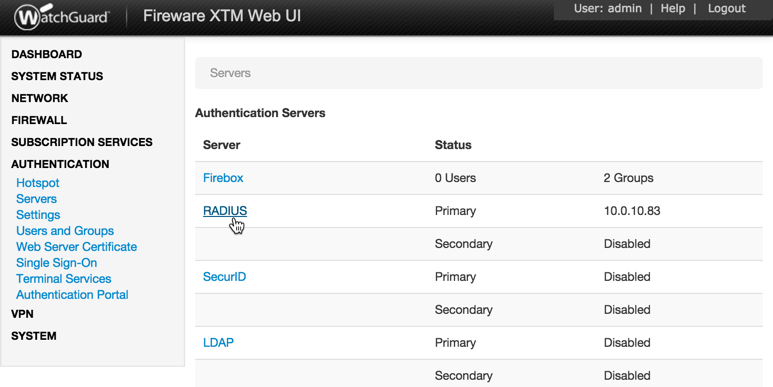This screenshot has height=387, width=773.
Task: Open the DASHBOARD menu
Action: 47,54
